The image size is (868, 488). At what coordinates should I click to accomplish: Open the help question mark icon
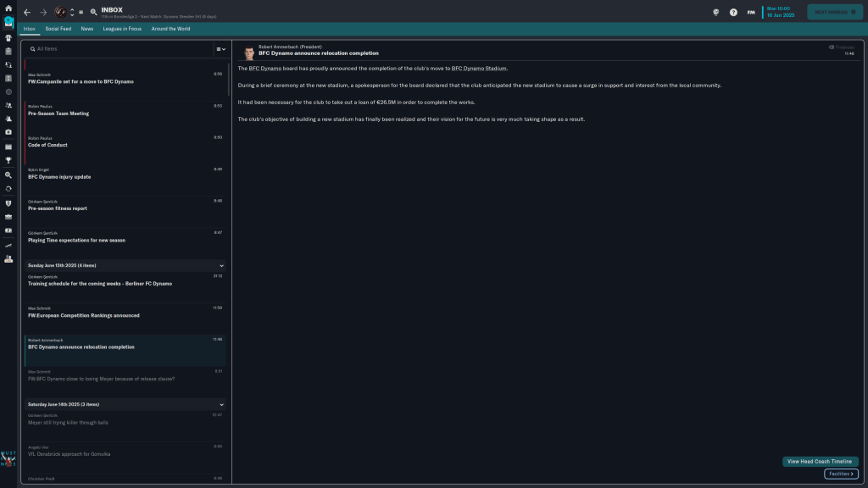[x=733, y=13]
